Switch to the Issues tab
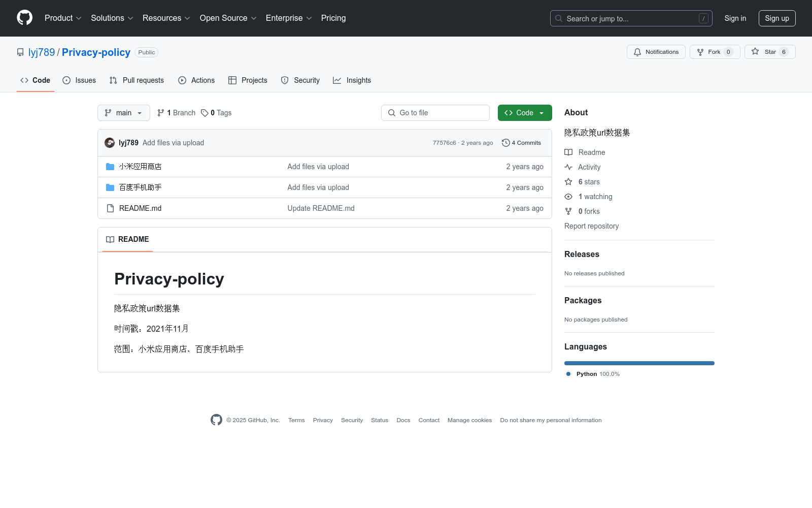The image size is (812, 508). tap(79, 80)
